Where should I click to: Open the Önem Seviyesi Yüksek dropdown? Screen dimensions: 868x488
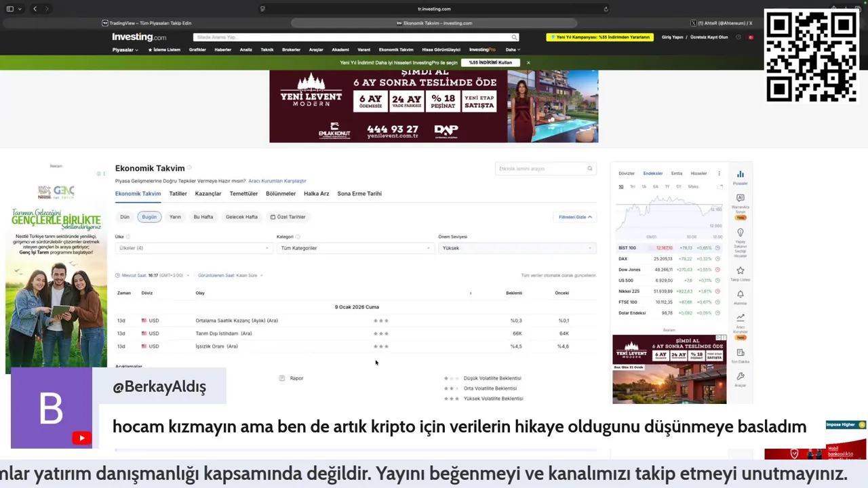517,248
